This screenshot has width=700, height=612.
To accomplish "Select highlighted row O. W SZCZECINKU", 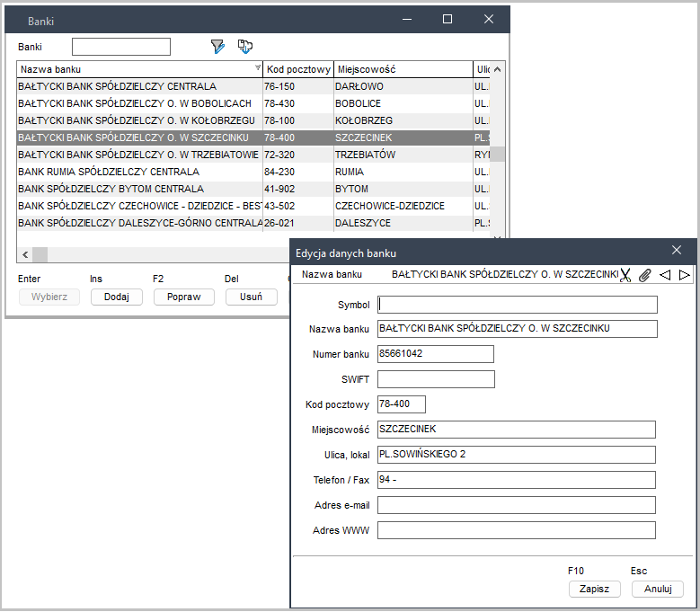I will pyautogui.click(x=253, y=137).
